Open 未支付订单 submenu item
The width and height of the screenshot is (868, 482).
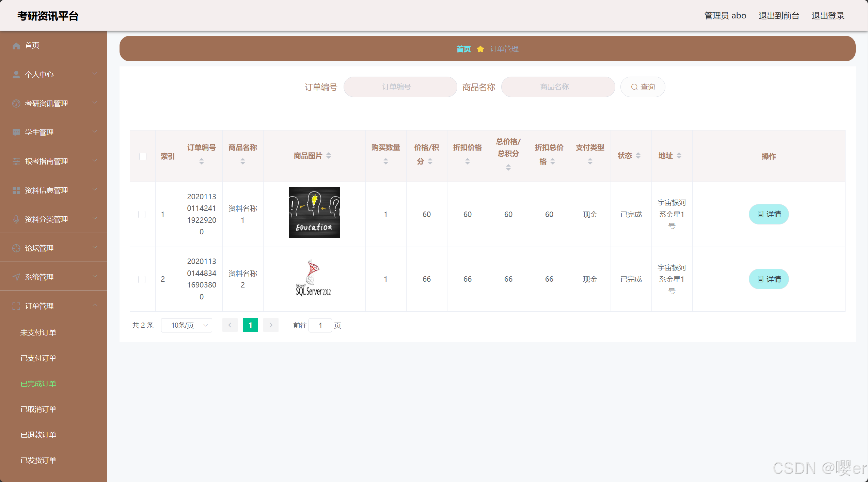click(x=38, y=332)
